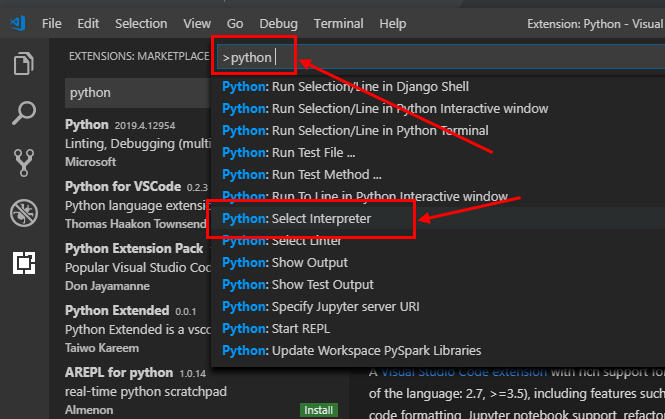Screen dimensions: 665x419
Task: Choose Python: Start REPL command
Action: click(x=438, y=329)
